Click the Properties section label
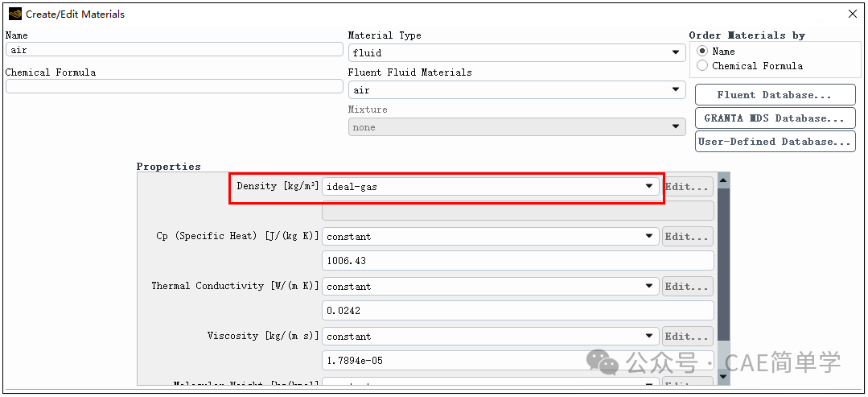This screenshot has width=868, height=397. pyautogui.click(x=169, y=167)
